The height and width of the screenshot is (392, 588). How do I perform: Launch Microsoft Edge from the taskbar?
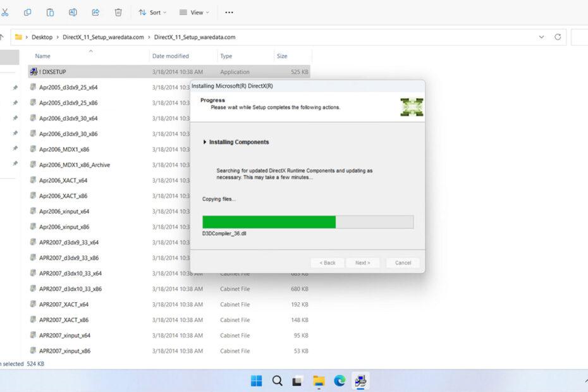coord(340,381)
